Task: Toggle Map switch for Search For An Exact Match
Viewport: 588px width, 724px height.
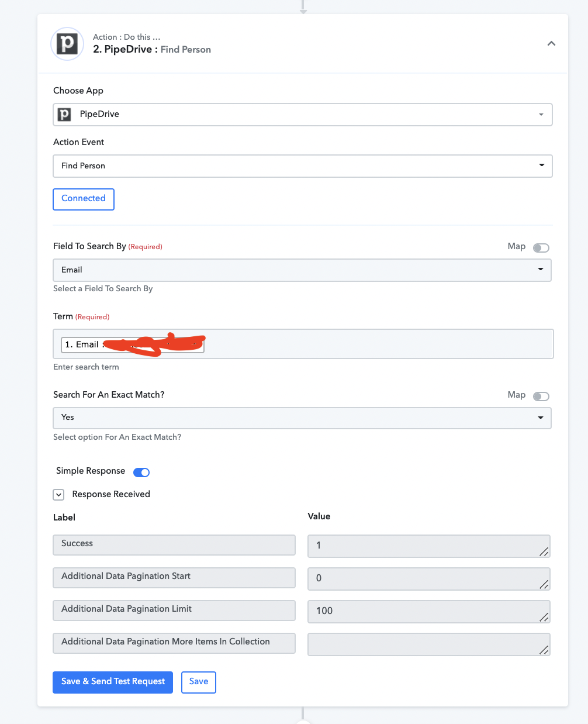Action: coord(541,397)
